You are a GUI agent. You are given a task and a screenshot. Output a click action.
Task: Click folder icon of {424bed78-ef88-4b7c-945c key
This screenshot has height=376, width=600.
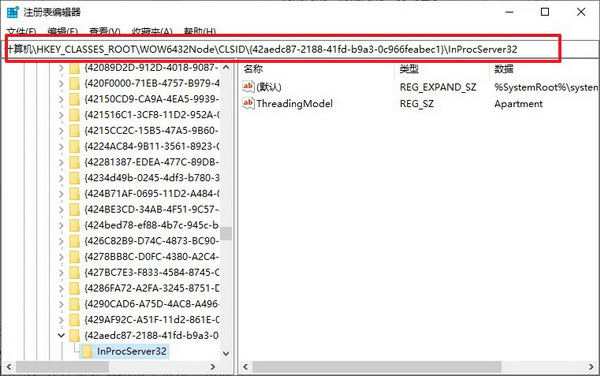pos(74,225)
